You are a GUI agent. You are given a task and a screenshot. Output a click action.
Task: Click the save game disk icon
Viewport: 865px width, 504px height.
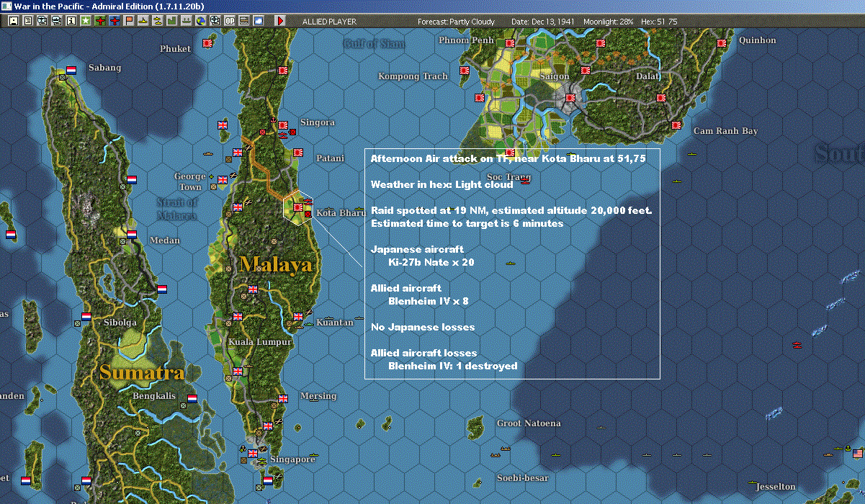click(14, 21)
